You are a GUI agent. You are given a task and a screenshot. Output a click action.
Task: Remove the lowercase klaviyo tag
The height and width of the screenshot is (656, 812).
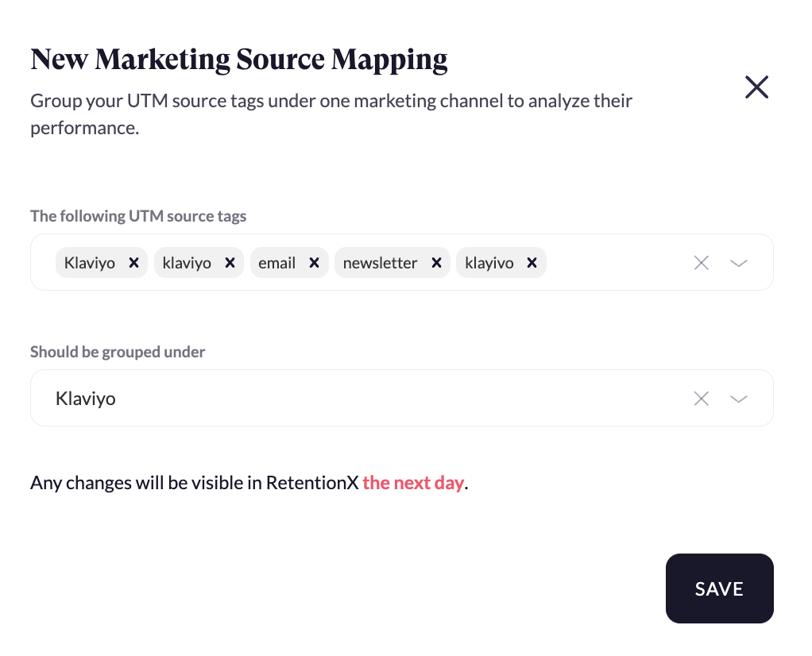(x=230, y=263)
